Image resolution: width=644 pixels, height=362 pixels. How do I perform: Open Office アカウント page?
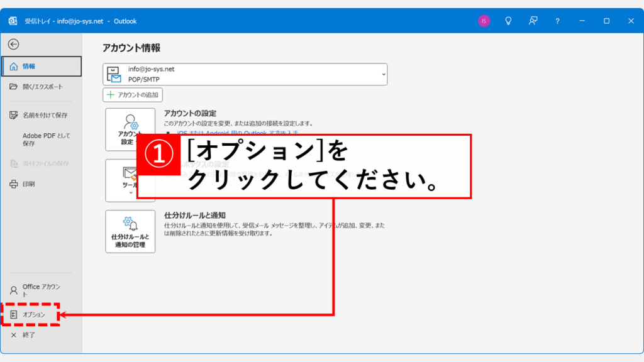42,290
